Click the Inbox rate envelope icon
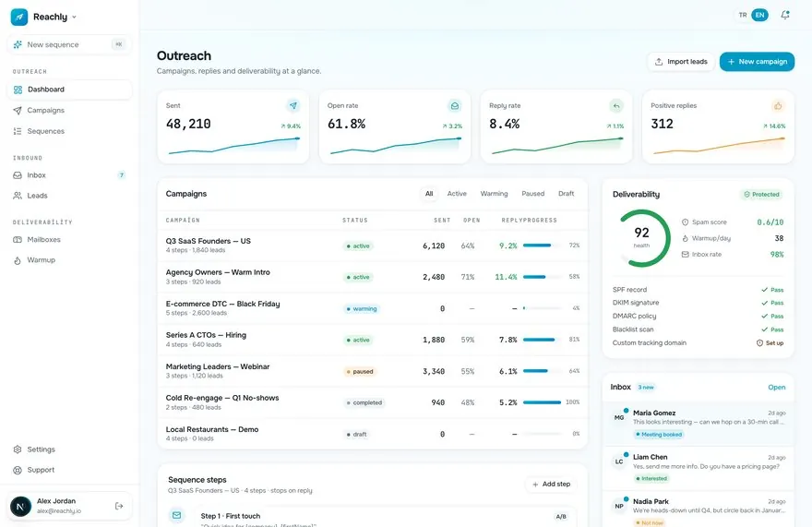Image resolution: width=812 pixels, height=527 pixels. [x=685, y=255]
